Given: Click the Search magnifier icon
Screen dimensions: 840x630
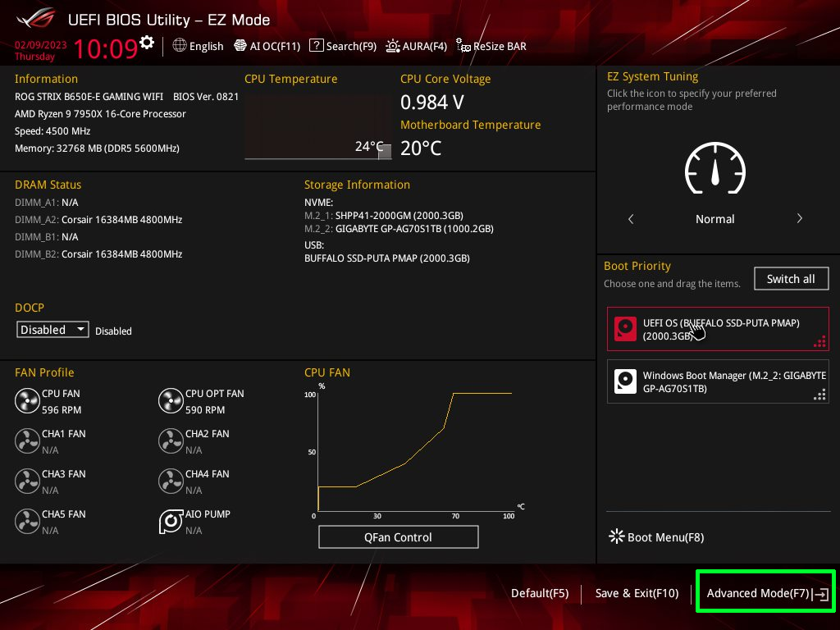Looking at the screenshot, I should pyautogui.click(x=317, y=46).
